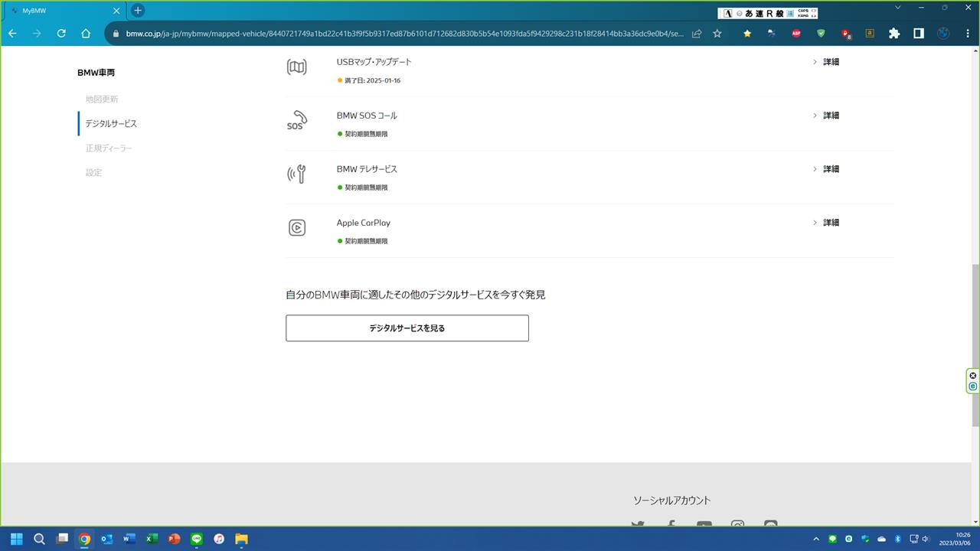Open Excel from the taskbar

click(152, 539)
